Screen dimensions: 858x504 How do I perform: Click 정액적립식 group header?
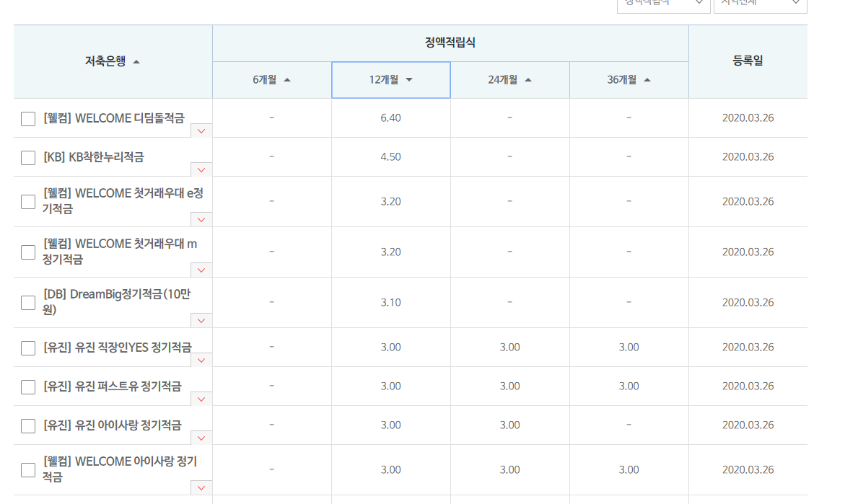tap(450, 43)
